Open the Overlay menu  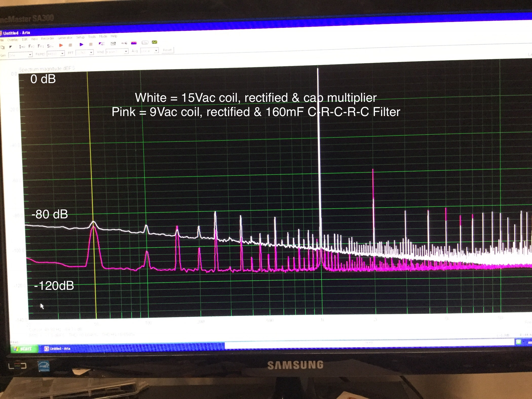tap(13, 40)
